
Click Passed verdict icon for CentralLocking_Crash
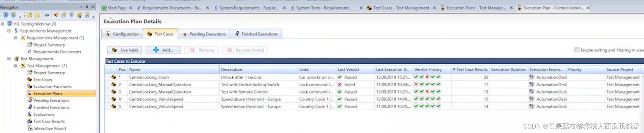(339, 77)
